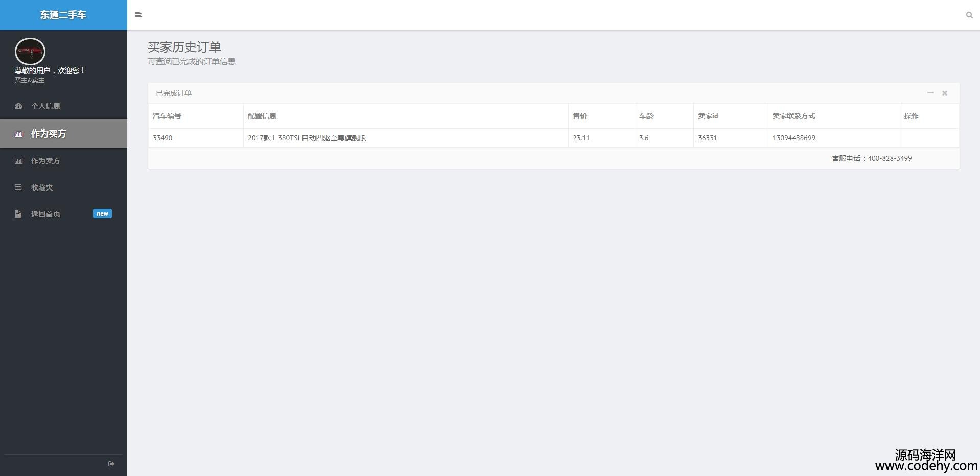The height and width of the screenshot is (476, 980).
Task: Click the 买主&卖主 role label
Action: point(30,80)
